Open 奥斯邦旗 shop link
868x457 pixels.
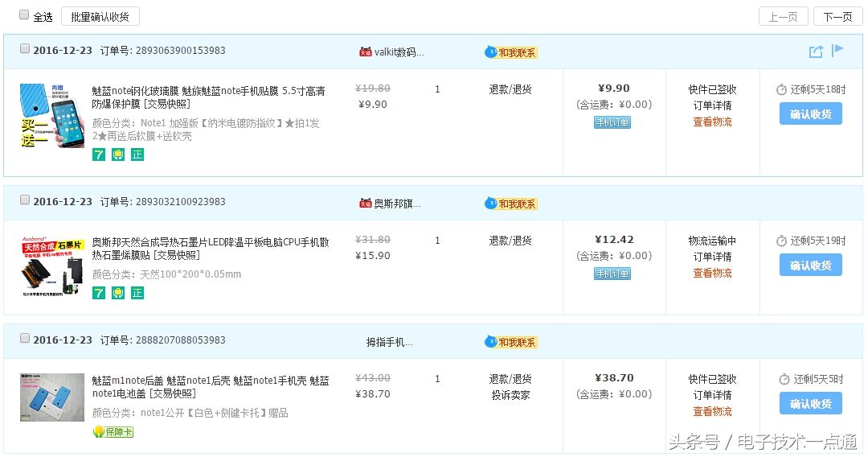[398, 204]
